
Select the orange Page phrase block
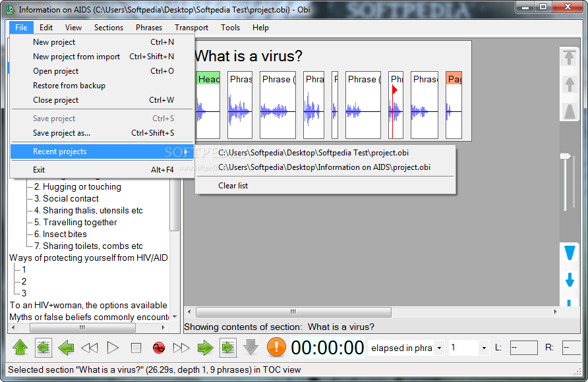[x=454, y=105]
